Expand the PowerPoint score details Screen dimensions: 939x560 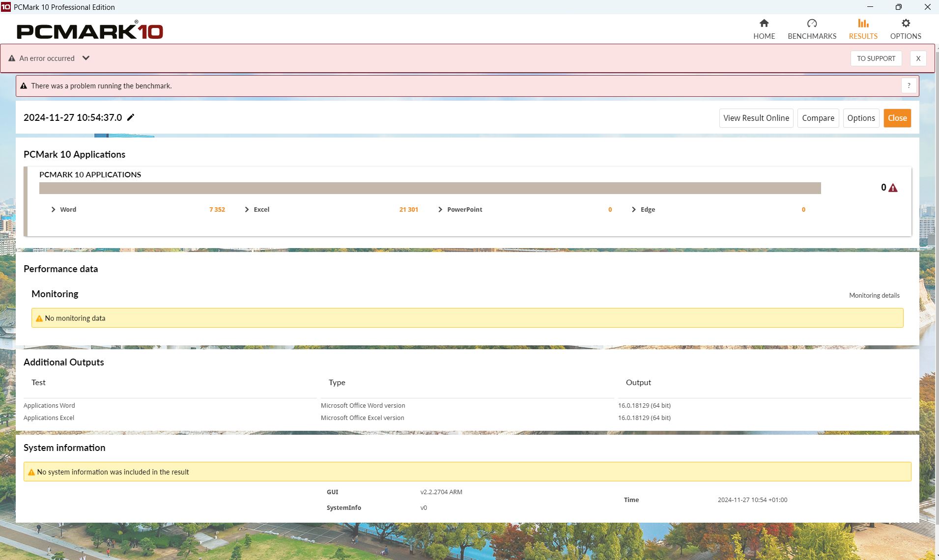point(440,210)
